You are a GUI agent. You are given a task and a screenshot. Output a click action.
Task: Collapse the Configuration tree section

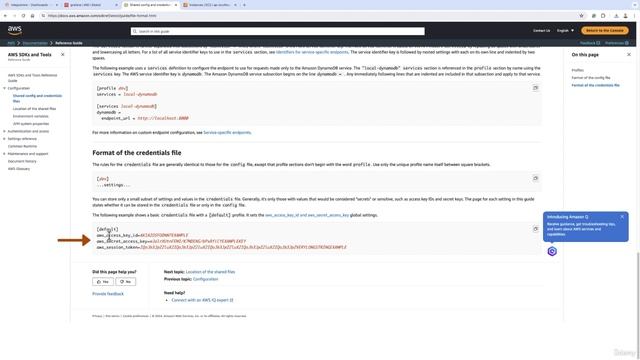[x=4, y=88]
